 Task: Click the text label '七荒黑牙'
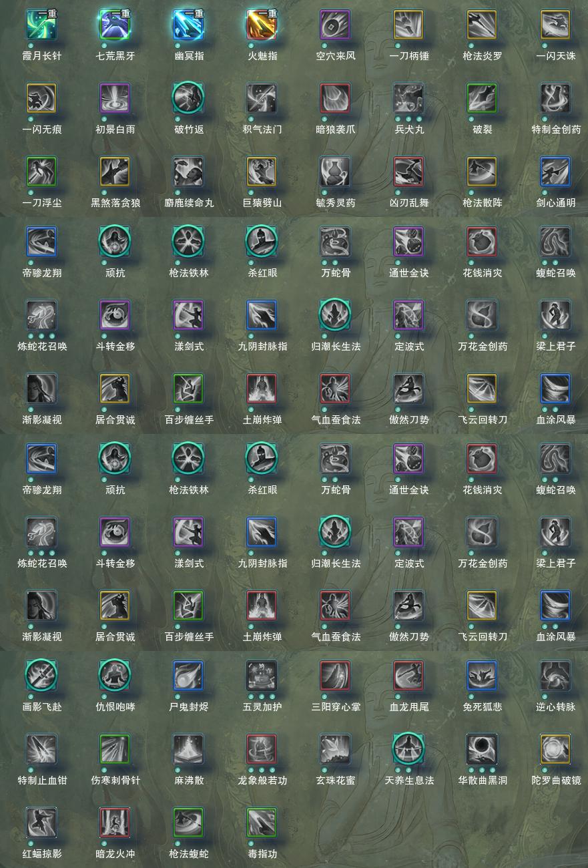pos(115,56)
